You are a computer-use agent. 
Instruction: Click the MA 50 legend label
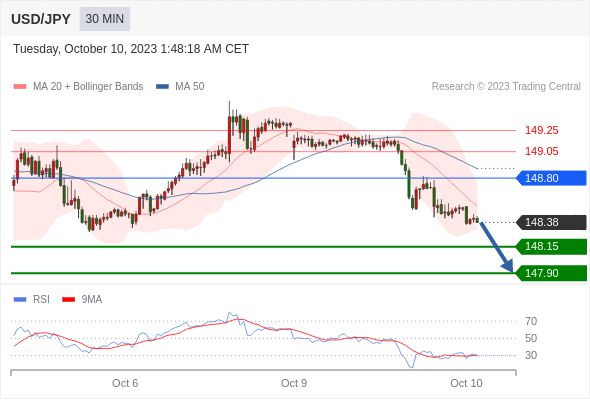point(190,87)
